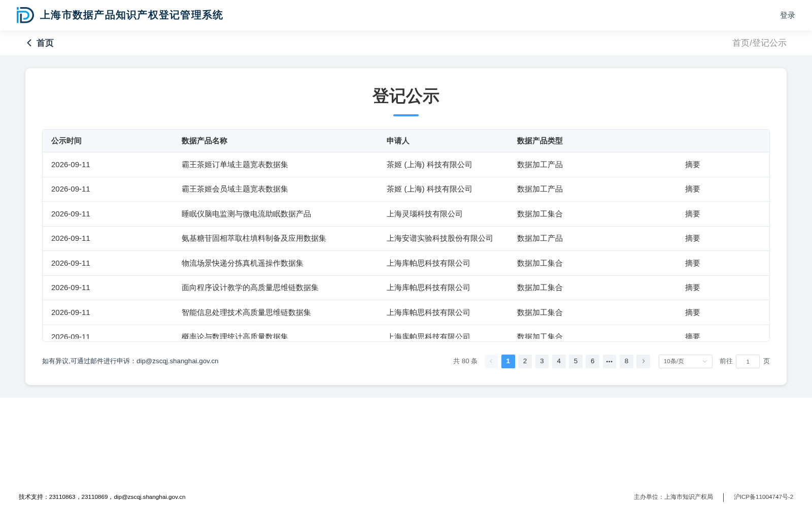Select page 6 in pagination
This screenshot has height=508, width=812.
point(592,361)
